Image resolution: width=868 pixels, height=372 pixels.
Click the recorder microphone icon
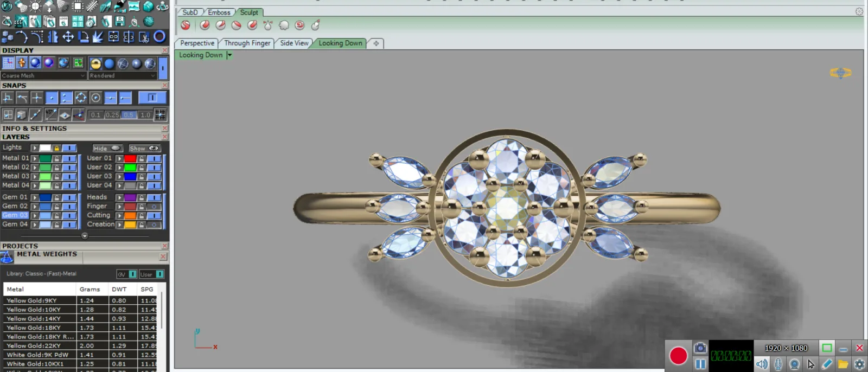[778, 364]
